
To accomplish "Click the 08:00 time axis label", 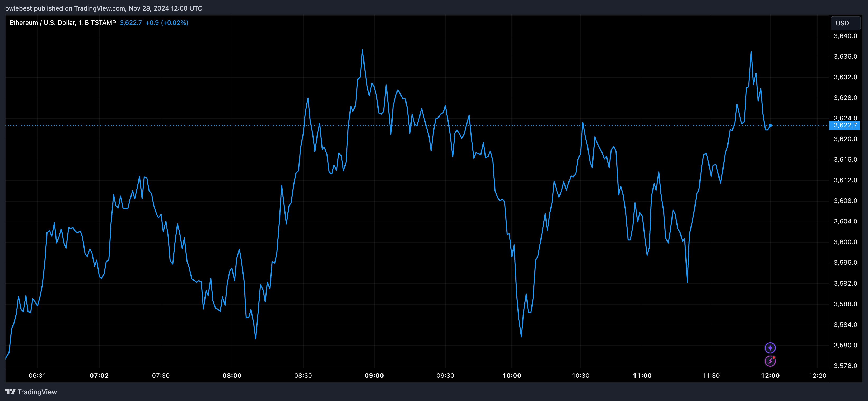I will coord(232,375).
